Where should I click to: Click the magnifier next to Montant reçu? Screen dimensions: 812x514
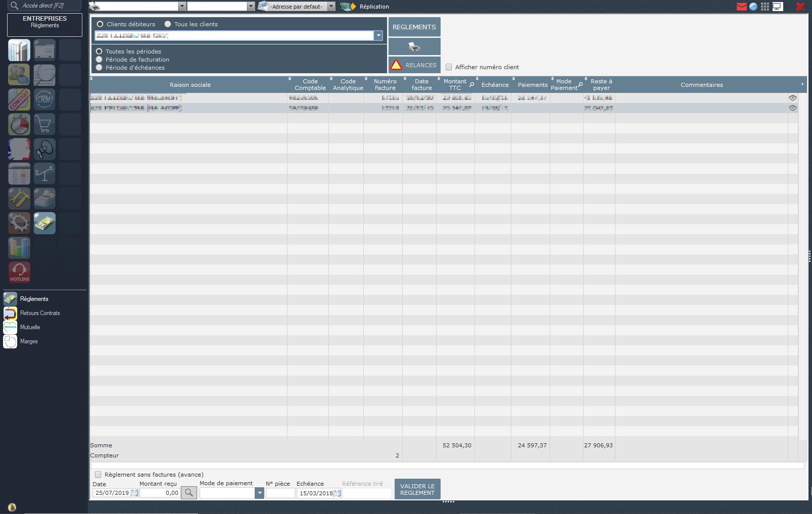189,493
